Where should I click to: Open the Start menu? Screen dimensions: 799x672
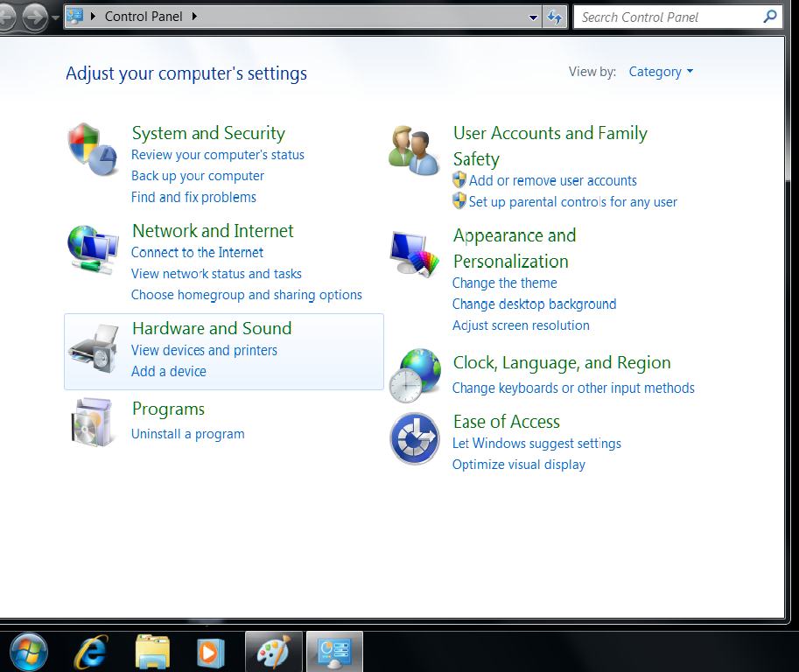pos(29,651)
